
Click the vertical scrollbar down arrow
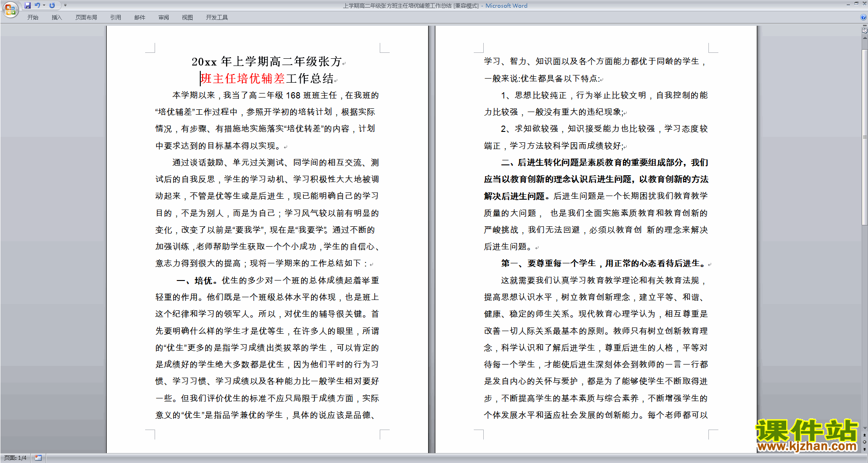coord(865,428)
